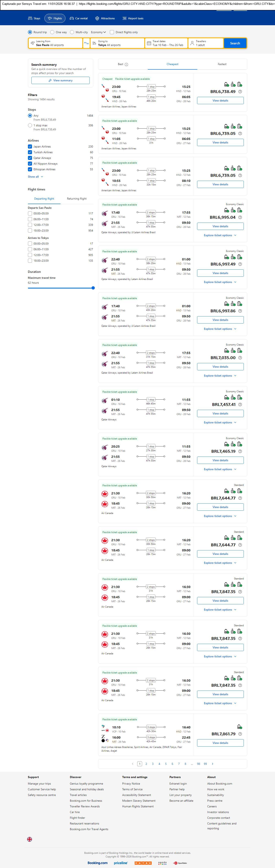The width and height of the screenshot is (275, 868).
Task: Click the Going to Tokyo field
Action: tap(117, 43)
